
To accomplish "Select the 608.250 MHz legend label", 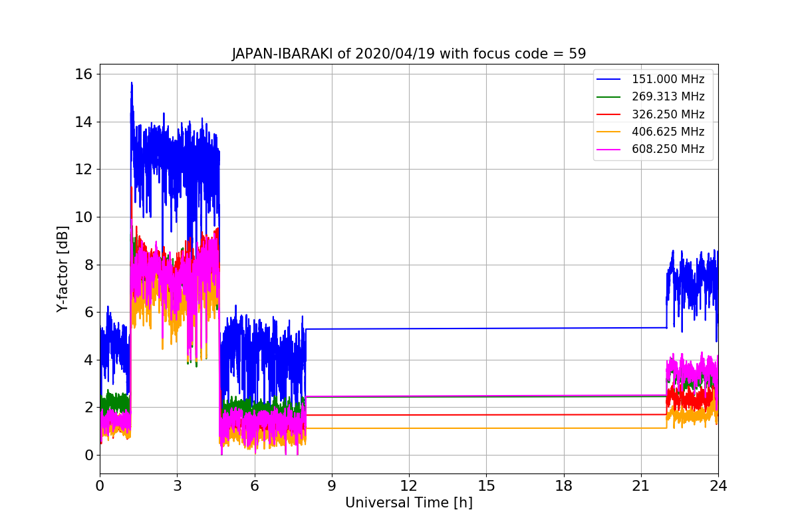I will pyautogui.click(x=668, y=149).
